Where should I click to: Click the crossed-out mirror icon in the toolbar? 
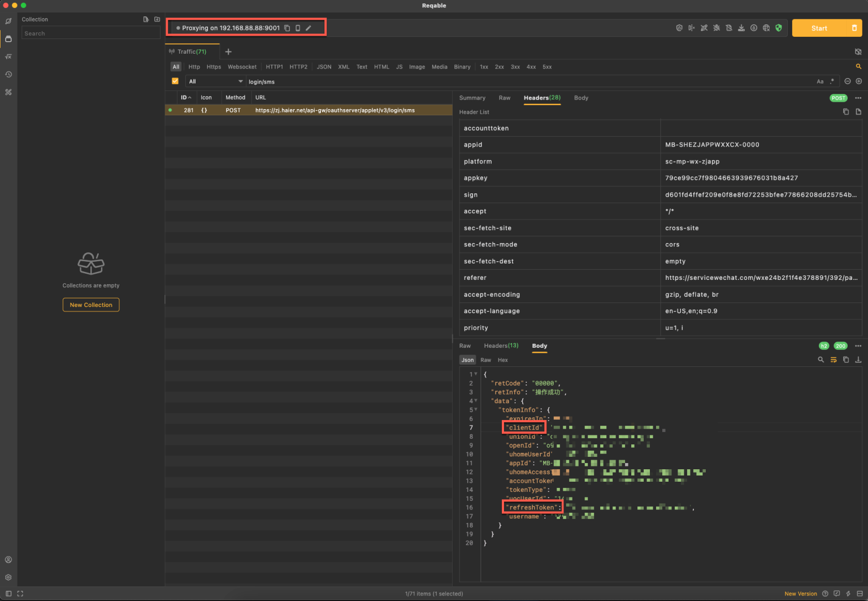pyautogui.click(x=692, y=28)
